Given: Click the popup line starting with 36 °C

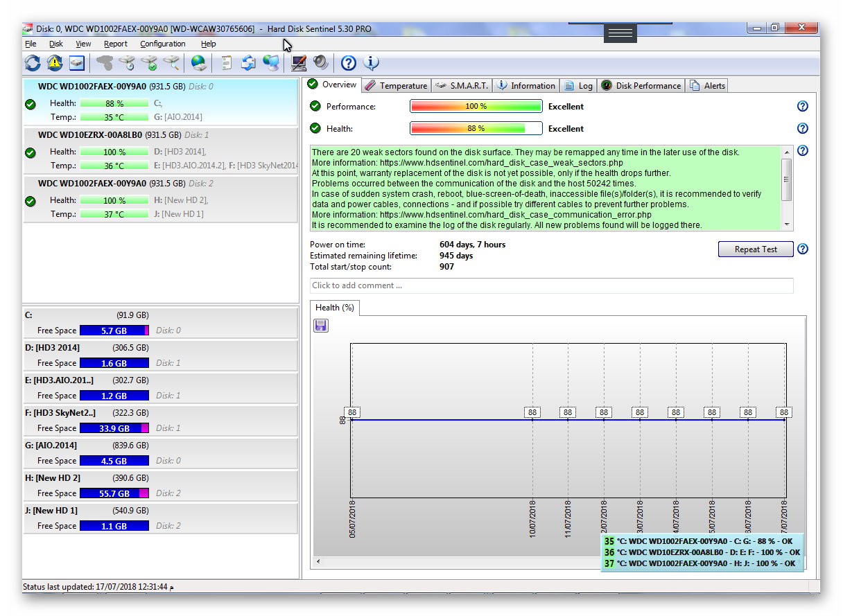Looking at the screenshot, I should pyautogui.click(x=702, y=552).
